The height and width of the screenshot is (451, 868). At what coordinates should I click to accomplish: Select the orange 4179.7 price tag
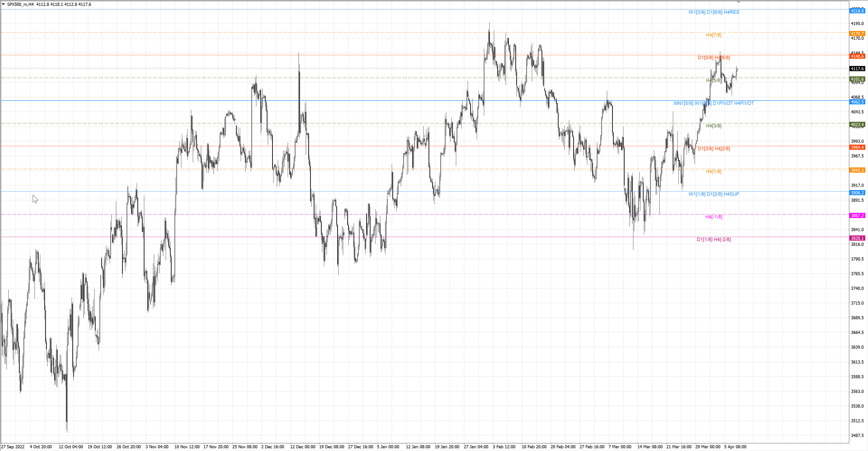pyautogui.click(x=857, y=34)
